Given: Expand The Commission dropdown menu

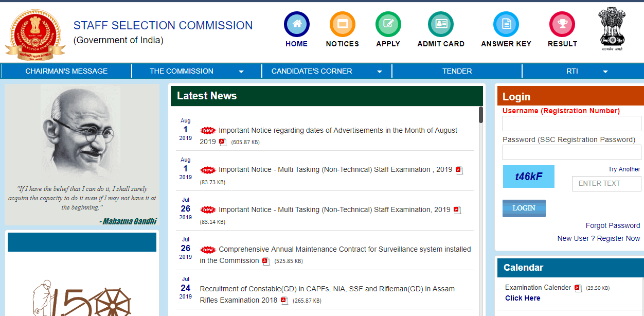Looking at the screenshot, I should 241,72.
